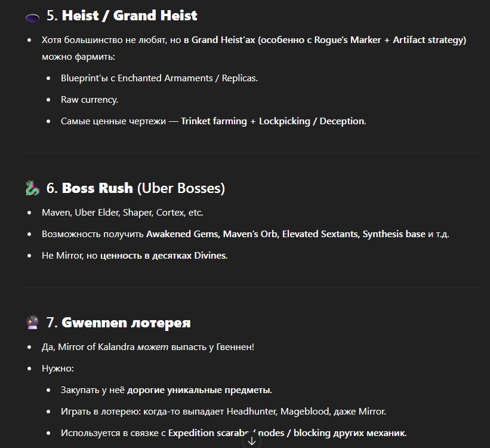Click the bold 'Trinket farming + Lockpicking / Deception' text

273,121
